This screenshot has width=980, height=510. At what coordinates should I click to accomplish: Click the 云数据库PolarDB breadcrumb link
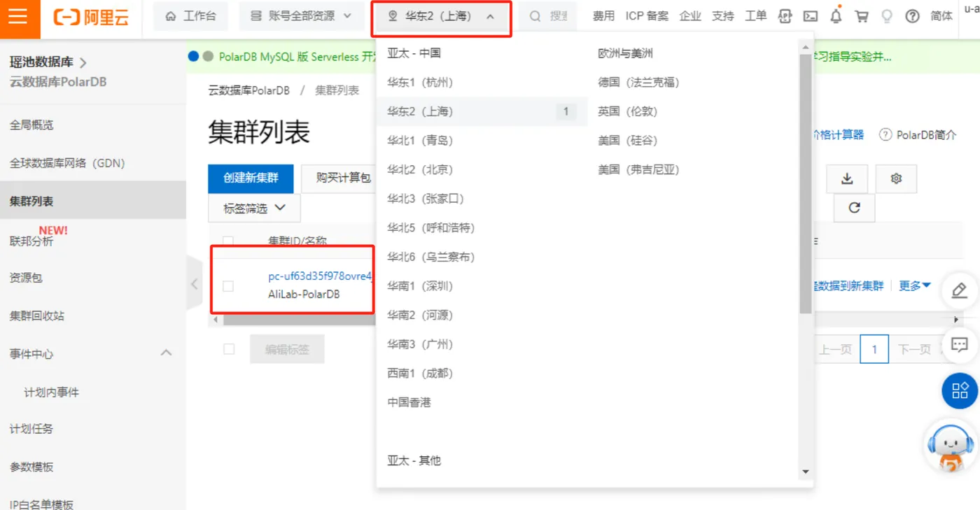[x=249, y=90]
